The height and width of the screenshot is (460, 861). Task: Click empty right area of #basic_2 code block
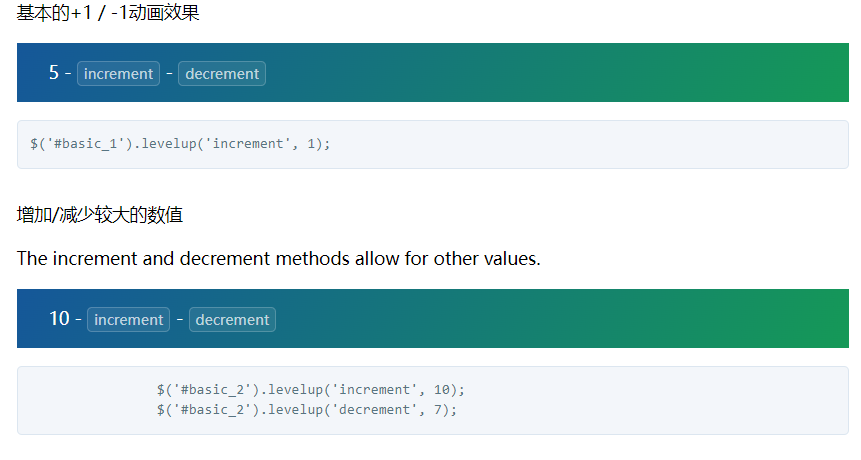click(659, 400)
